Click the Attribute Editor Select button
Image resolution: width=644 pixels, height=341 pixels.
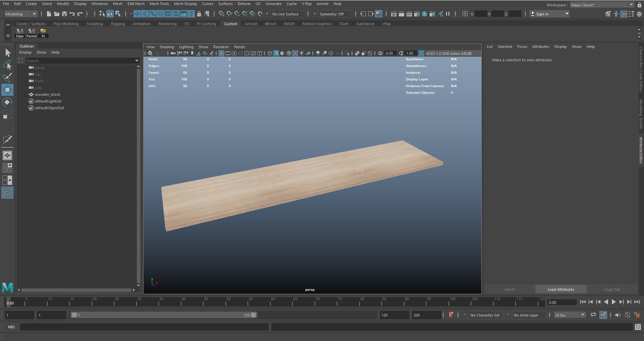click(509, 289)
